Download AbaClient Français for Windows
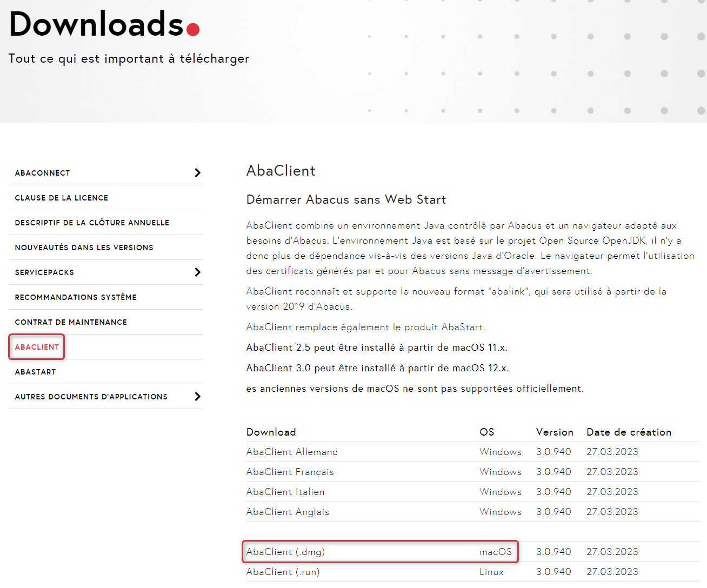This screenshot has height=588, width=707. pyautogui.click(x=290, y=472)
